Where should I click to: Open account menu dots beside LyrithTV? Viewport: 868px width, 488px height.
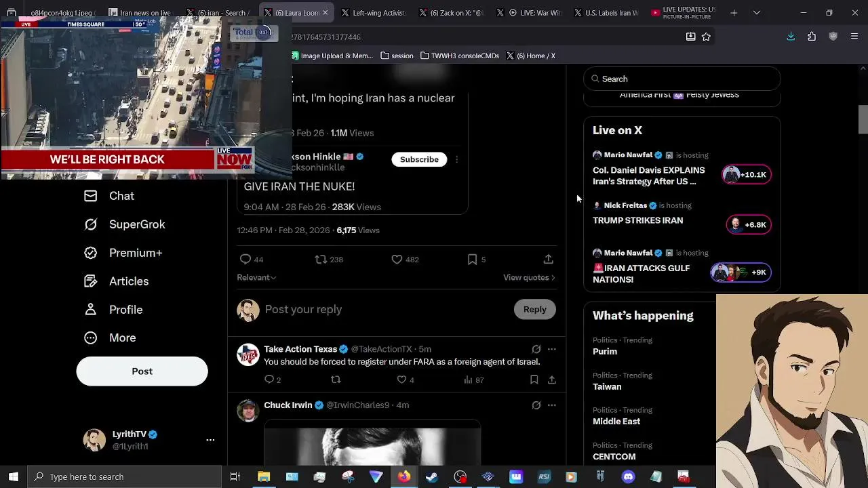pos(210,440)
